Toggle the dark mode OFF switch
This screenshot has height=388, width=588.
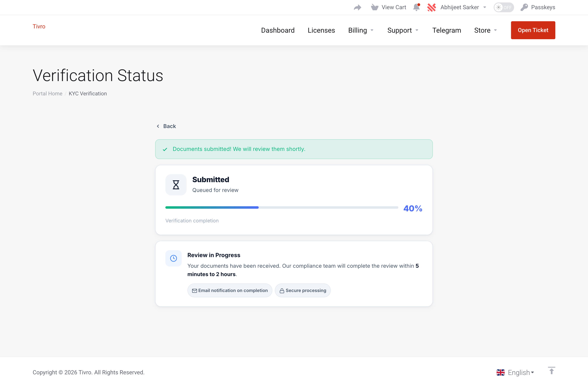tap(504, 7)
